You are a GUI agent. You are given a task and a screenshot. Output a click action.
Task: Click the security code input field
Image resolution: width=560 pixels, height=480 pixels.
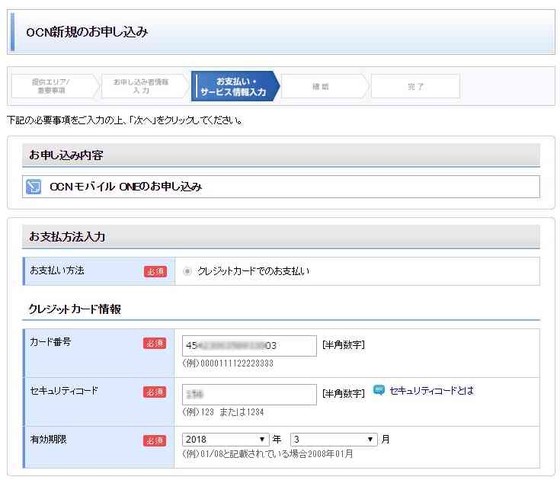[x=249, y=394]
